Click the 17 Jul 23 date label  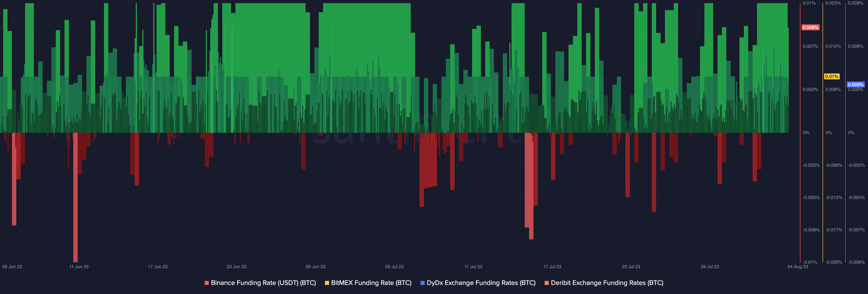[x=552, y=267]
